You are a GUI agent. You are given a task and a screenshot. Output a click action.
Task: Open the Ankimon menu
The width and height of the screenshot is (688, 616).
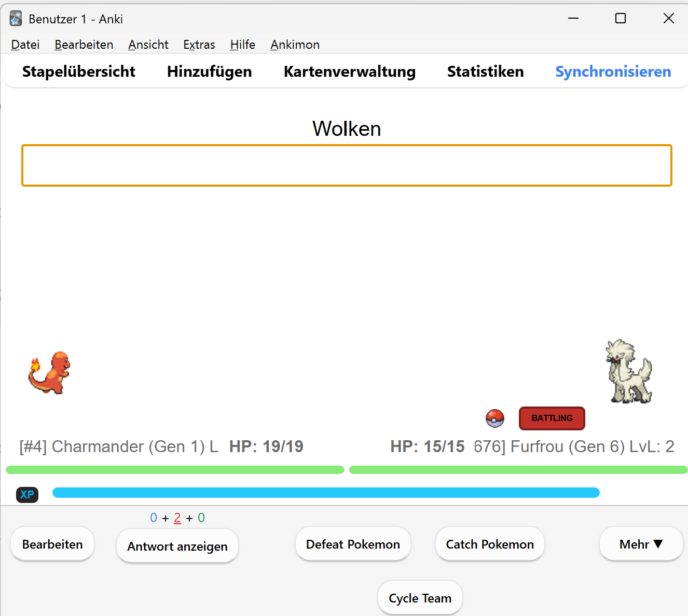tap(295, 45)
